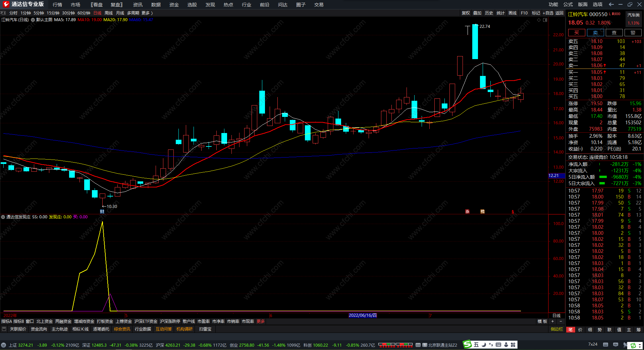Click the blue 卖 sell button
644x350 pixels.
595,33
